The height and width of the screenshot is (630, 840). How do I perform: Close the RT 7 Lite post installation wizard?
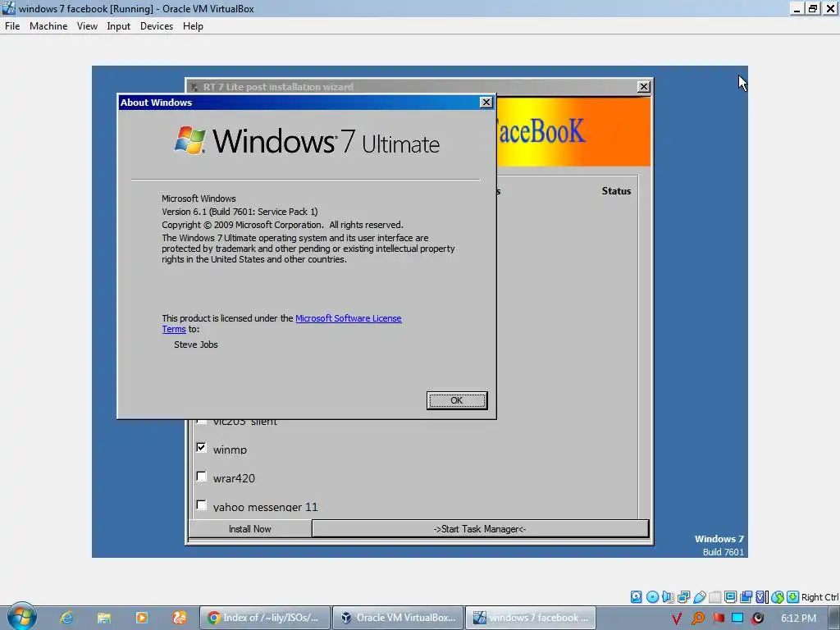644,86
